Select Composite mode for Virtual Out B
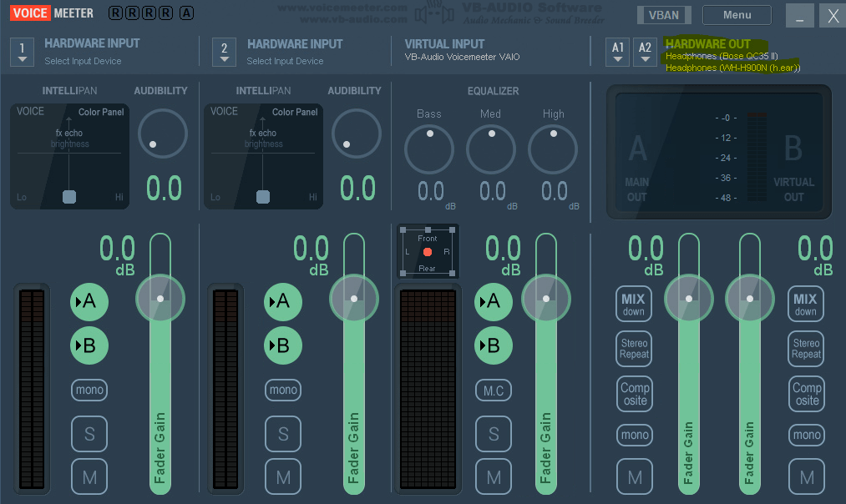The height and width of the screenshot is (504, 846). [807, 394]
